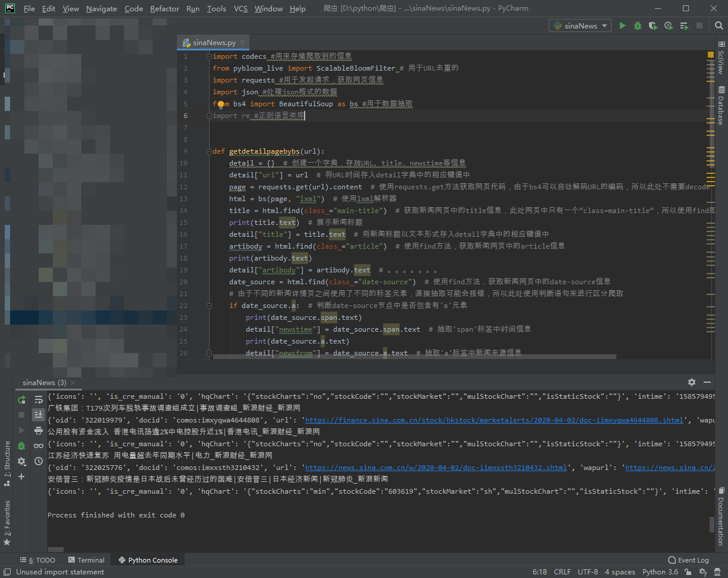Viewport: 728px width, 578px height.
Task: Run sinaNews with the green play button
Action: tap(622, 26)
